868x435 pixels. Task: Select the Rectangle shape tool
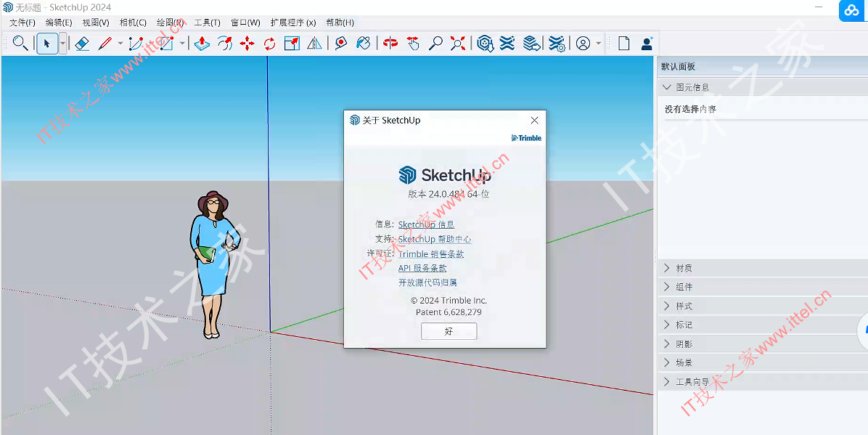point(167,44)
